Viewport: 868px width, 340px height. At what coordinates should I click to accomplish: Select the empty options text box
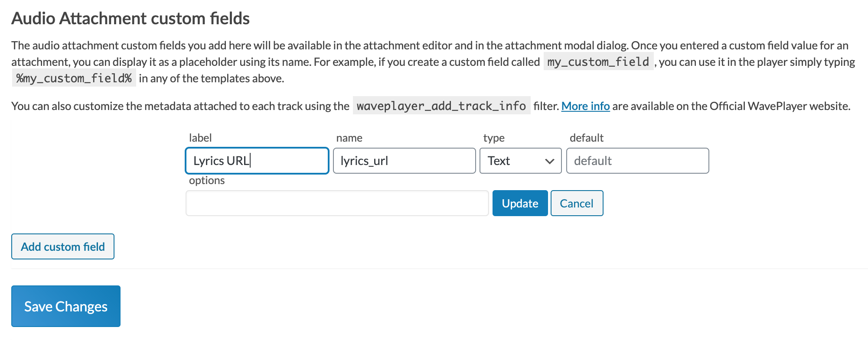coord(337,203)
